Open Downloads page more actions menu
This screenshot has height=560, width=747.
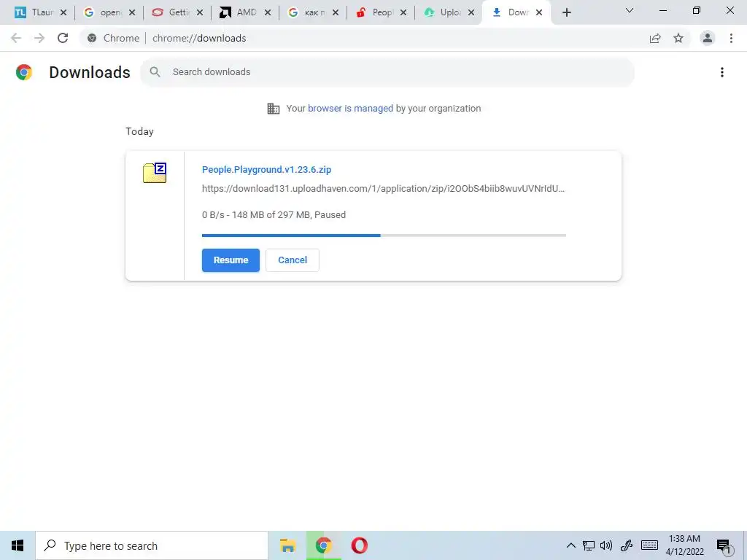[x=721, y=72]
